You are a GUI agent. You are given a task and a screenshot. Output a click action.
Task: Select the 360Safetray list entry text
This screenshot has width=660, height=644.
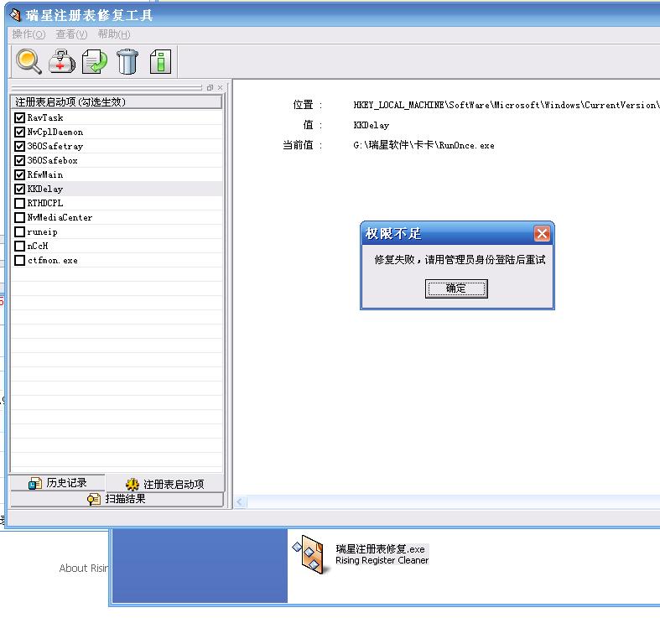[x=55, y=146]
